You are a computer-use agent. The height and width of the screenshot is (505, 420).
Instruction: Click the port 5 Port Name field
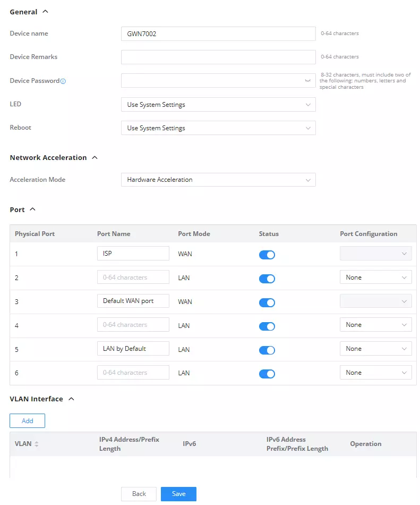coord(133,349)
